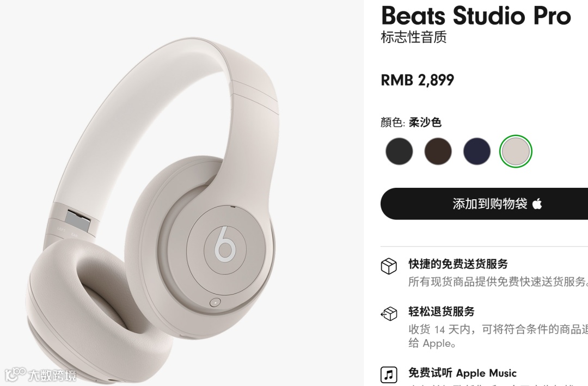The width and height of the screenshot is (588, 386).
Task: Open the 免费试听 Apple Music heading
Action: (462, 373)
